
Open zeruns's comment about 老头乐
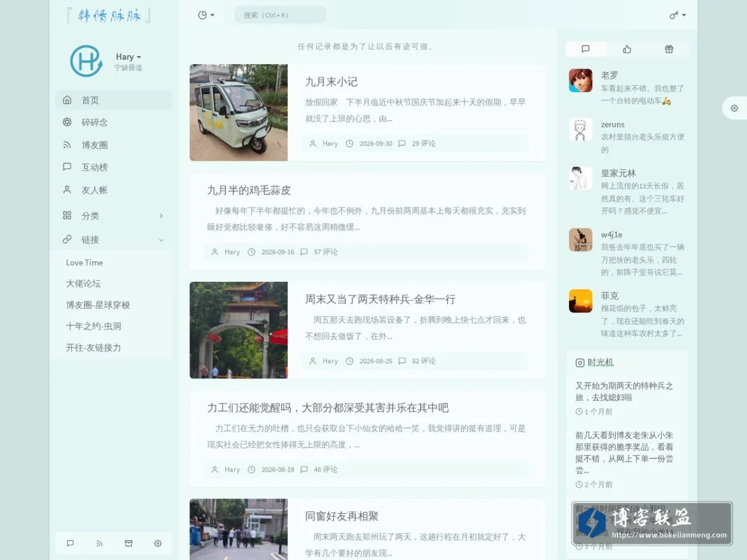click(642, 143)
